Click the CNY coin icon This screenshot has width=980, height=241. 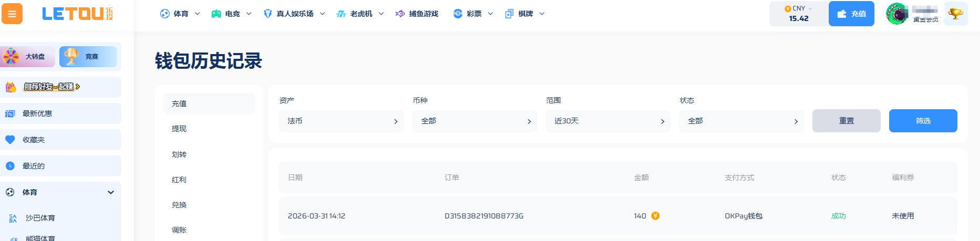click(x=787, y=9)
